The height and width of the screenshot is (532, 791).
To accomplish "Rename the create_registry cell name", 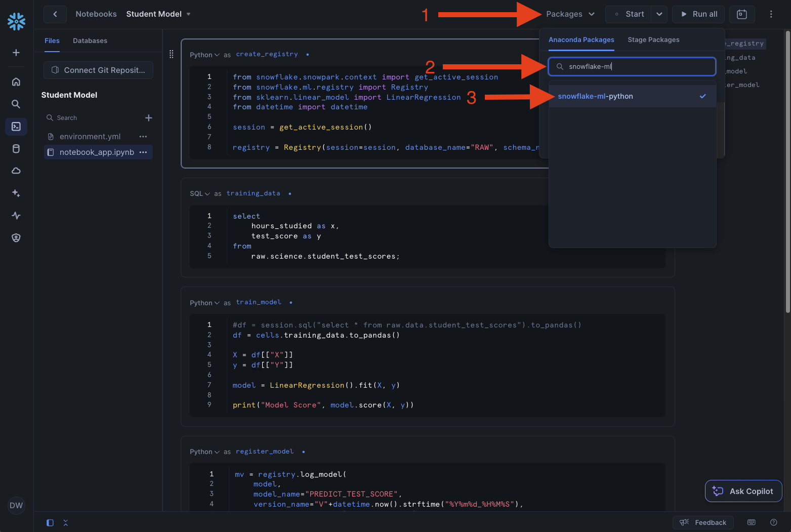I will pyautogui.click(x=267, y=54).
